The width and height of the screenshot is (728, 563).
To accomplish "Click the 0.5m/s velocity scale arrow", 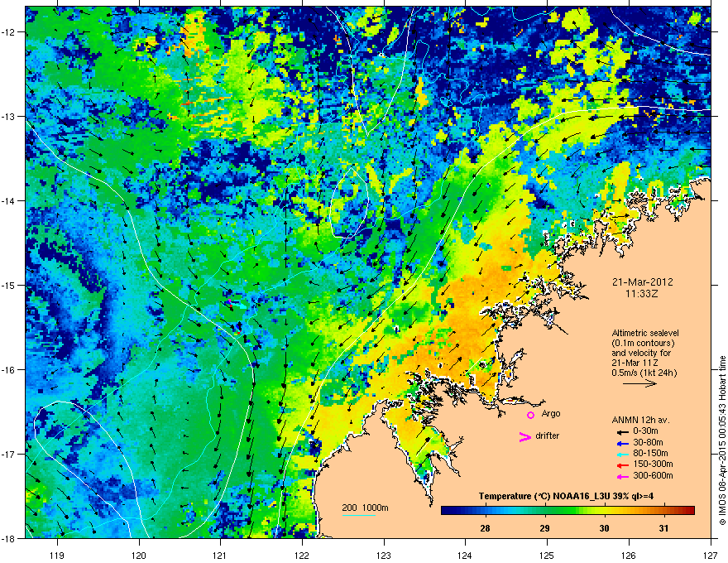I will click(639, 383).
